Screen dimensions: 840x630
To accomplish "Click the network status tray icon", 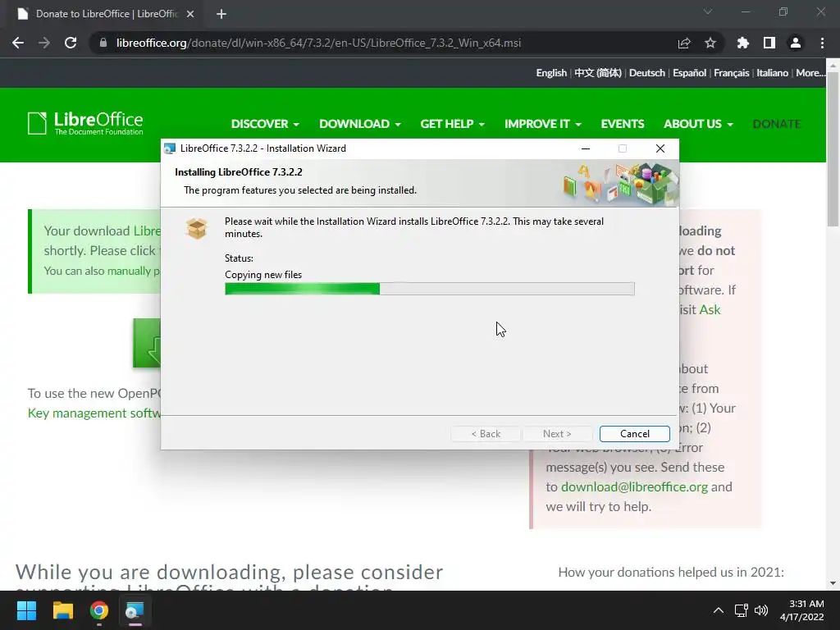I will (742, 610).
